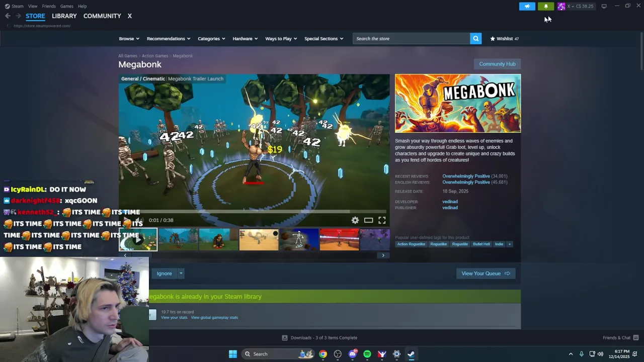Click the Bullet Hell tag

(x=481, y=244)
